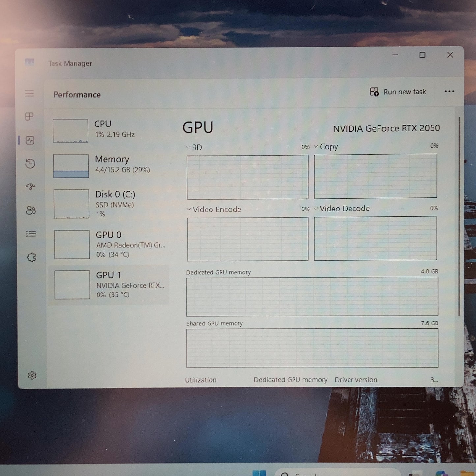476x476 pixels.
Task: Click the Dedicated GPU memory graph
Action: [x=312, y=296]
